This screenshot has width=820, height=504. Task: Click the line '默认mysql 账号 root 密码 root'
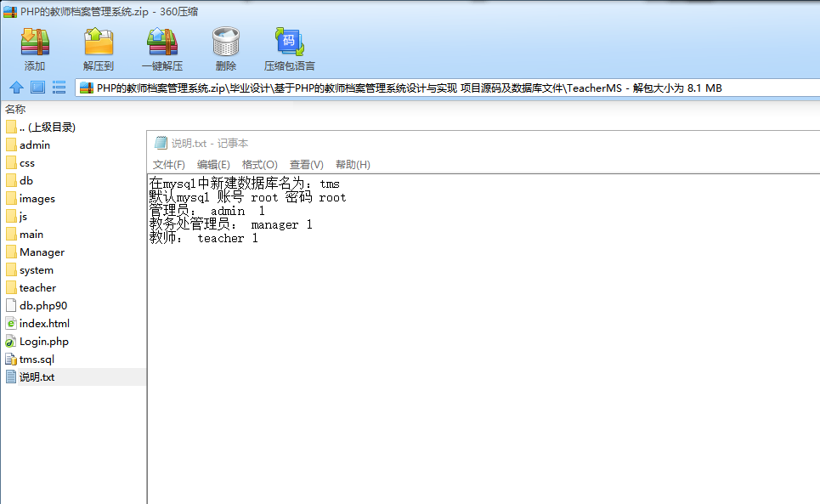[247, 197]
